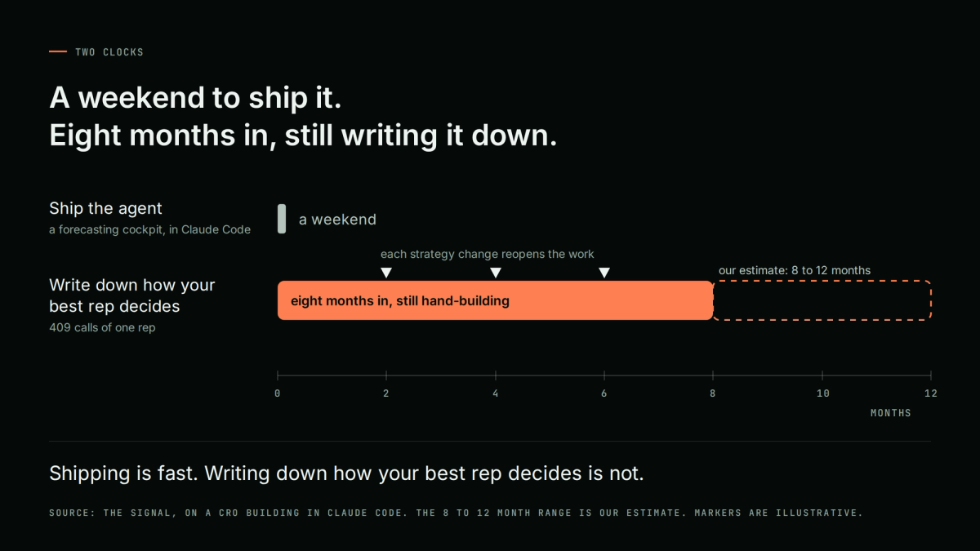Click the 409 calls of one rep caption
The height and width of the screenshot is (551, 980).
point(102,328)
